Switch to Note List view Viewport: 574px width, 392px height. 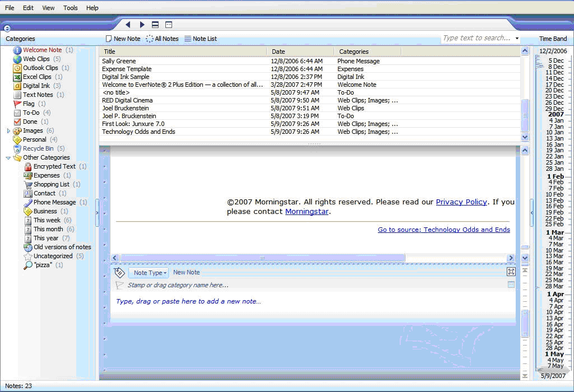200,39
